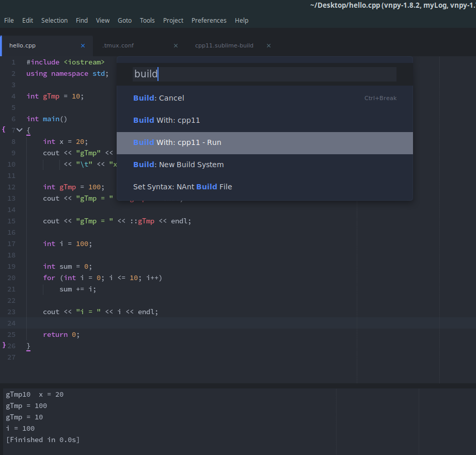Open the Goto menu

coord(125,20)
